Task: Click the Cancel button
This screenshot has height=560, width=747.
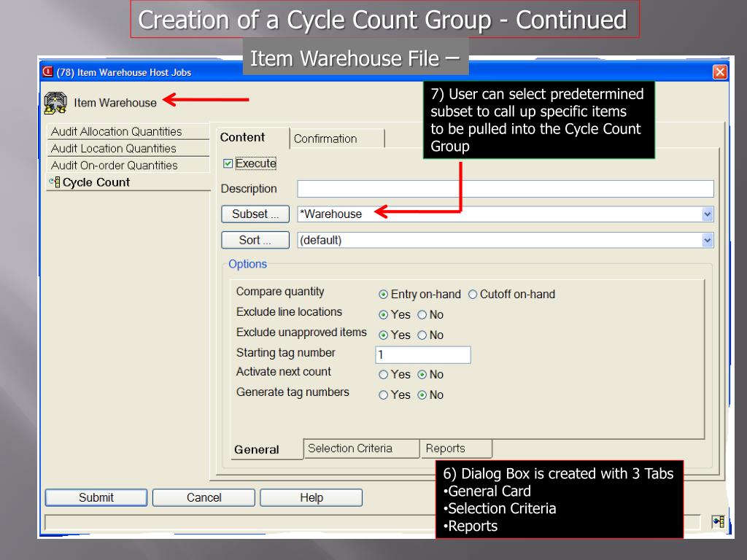Action: [x=204, y=497]
